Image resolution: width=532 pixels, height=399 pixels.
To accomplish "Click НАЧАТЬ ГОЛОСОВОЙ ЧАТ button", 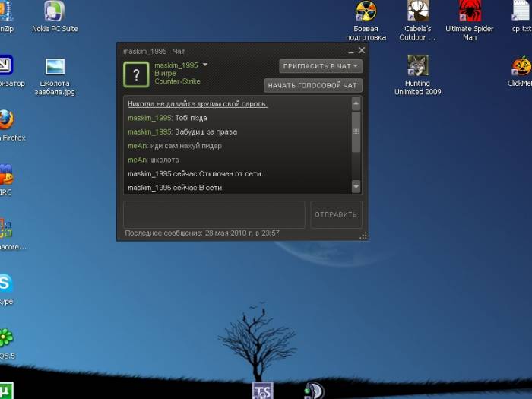I will click(312, 86).
